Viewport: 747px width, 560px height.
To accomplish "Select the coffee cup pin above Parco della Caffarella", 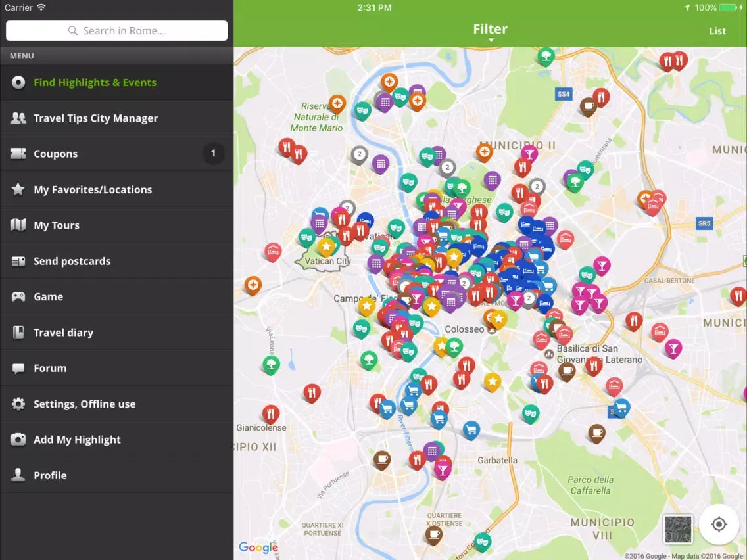I will click(596, 433).
